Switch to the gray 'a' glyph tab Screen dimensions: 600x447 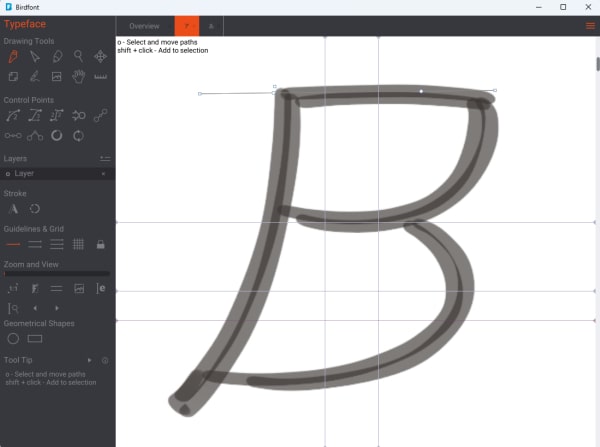(211, 25)
